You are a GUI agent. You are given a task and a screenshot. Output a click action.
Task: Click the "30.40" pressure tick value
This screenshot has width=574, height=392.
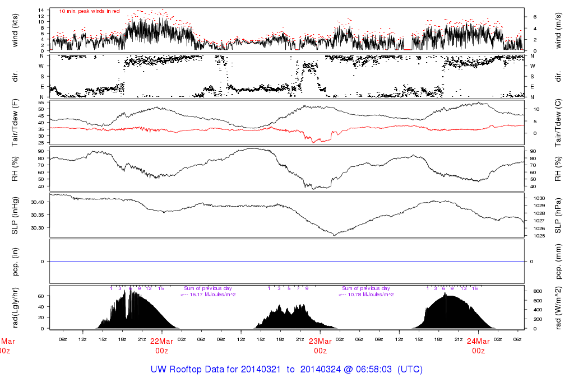click(38, 202)
